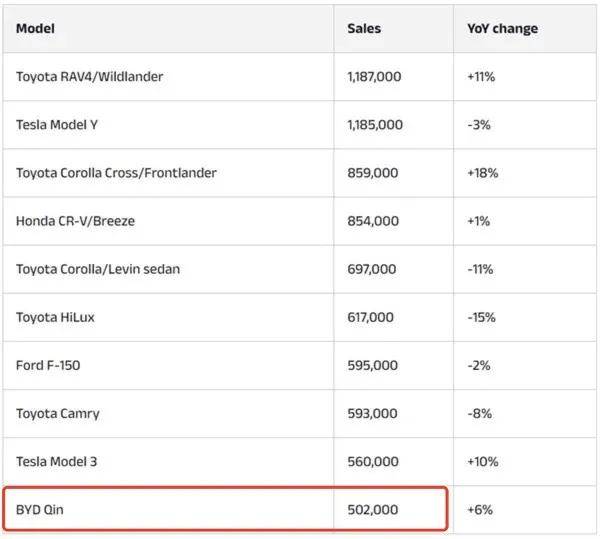Select the Honda CR-V/Breeze cell
600x539 pixels.
pyautogui.click(x=75, y=221)
